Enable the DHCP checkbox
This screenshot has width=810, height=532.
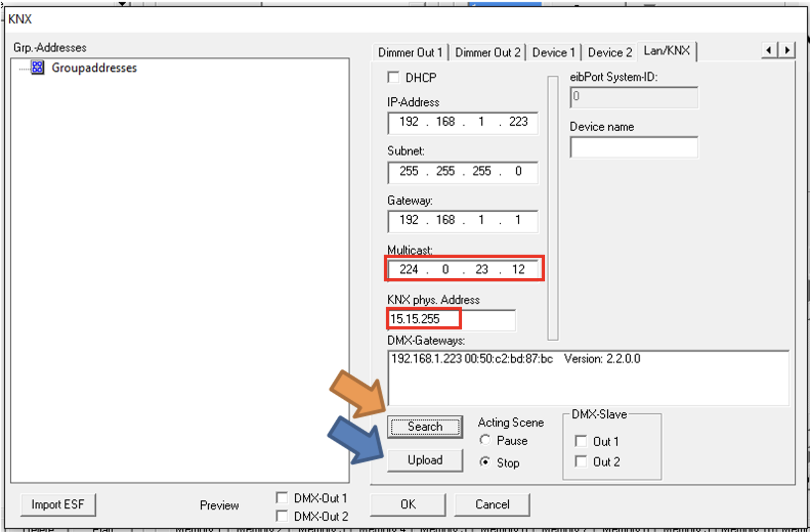tap(393, 77)
